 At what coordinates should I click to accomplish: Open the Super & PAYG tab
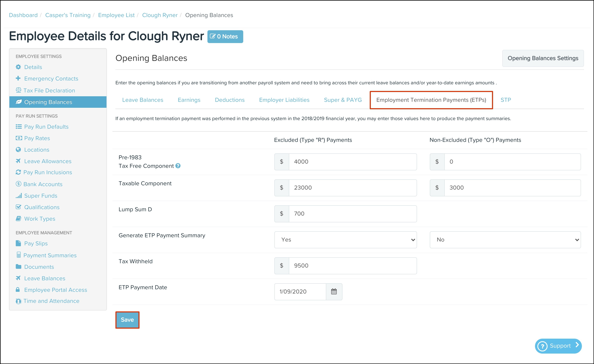(x=342, y=100)
